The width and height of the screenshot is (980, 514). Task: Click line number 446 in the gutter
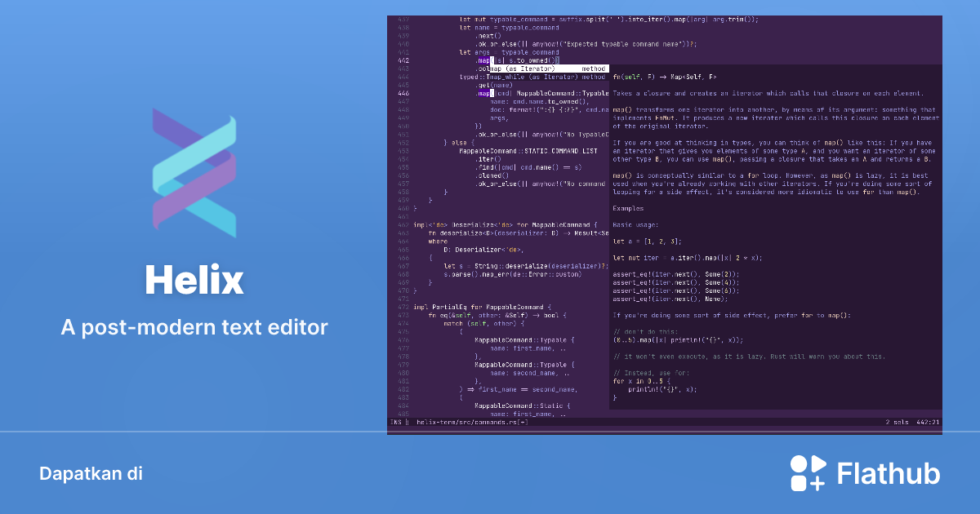click(x=402, y=92)
